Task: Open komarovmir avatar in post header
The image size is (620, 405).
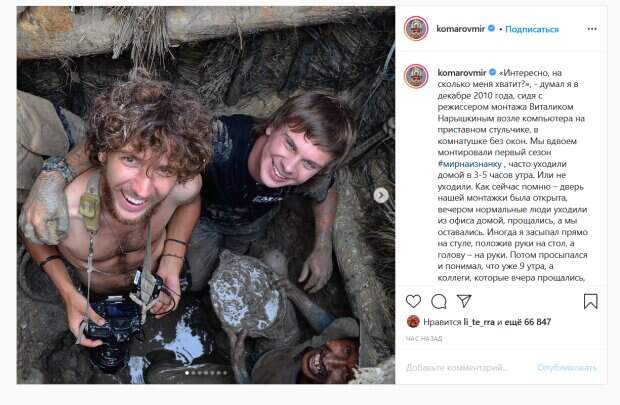Action: point(416,29)
